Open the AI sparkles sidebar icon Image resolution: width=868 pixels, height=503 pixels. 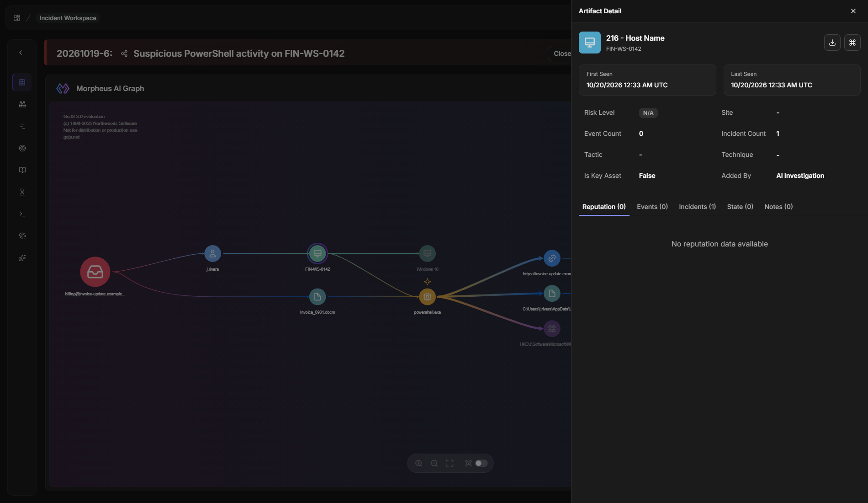[22, 258]
